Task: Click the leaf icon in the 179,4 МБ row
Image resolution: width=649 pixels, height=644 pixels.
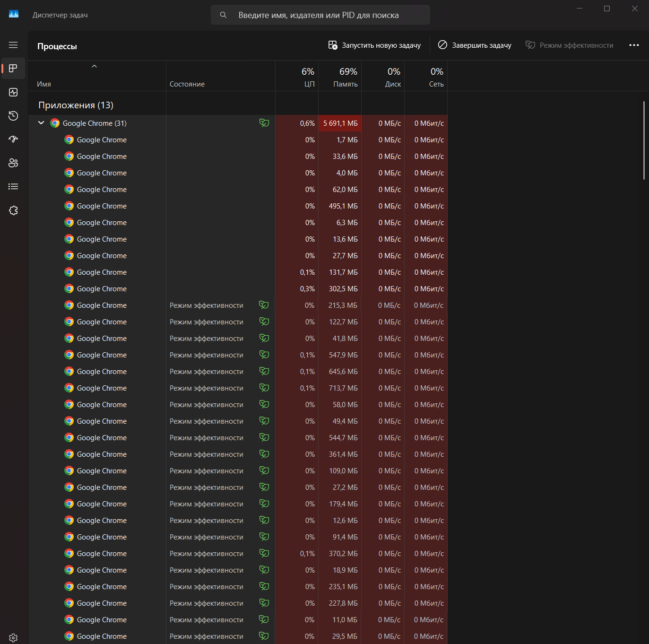Action: 264,504
